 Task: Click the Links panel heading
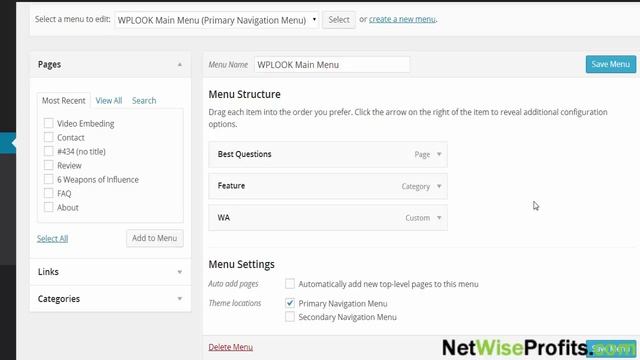(48, 272)
